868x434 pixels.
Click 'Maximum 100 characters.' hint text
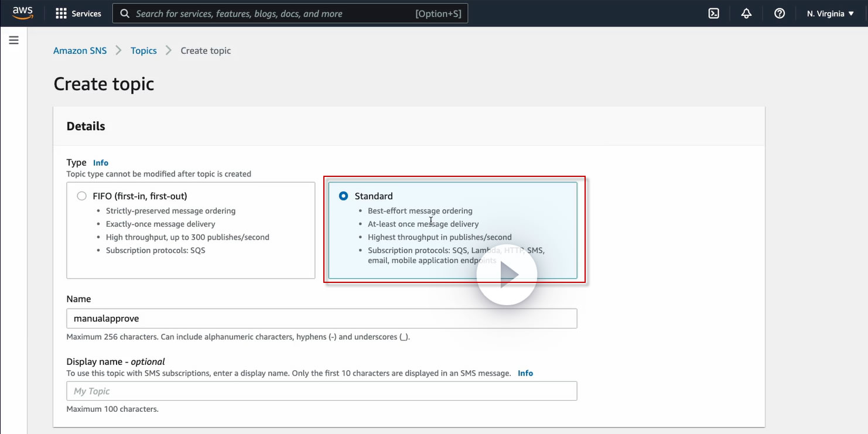[112, 409]
